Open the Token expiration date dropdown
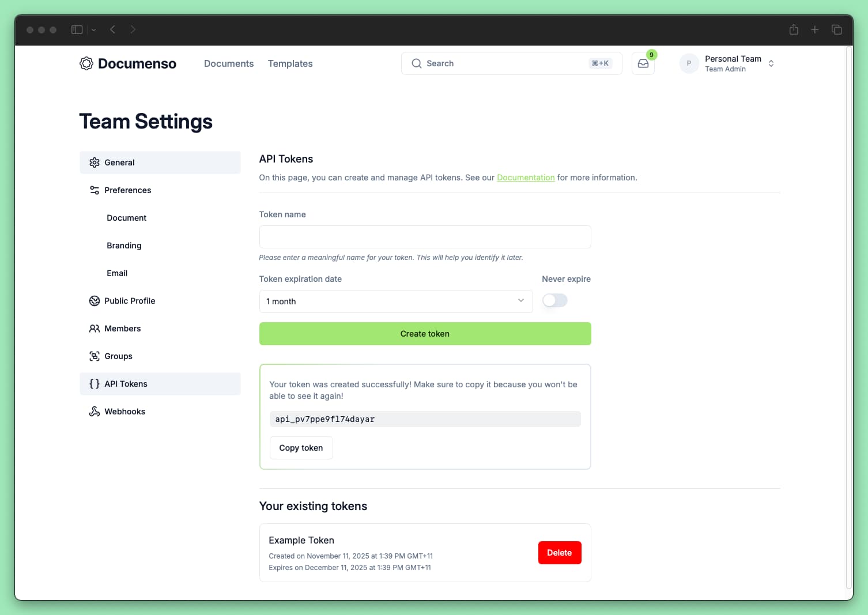The width and height of the screenshot is (868, 615). pos(395,301)
